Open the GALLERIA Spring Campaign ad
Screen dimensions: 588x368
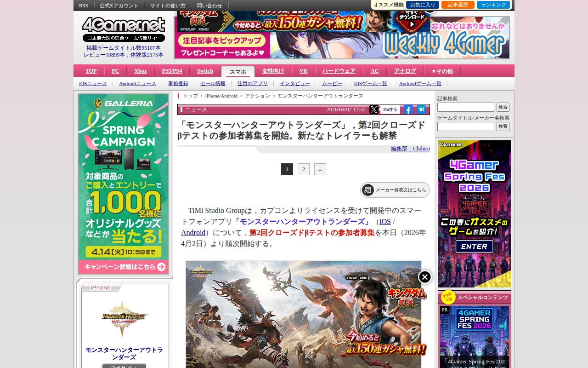124,184
